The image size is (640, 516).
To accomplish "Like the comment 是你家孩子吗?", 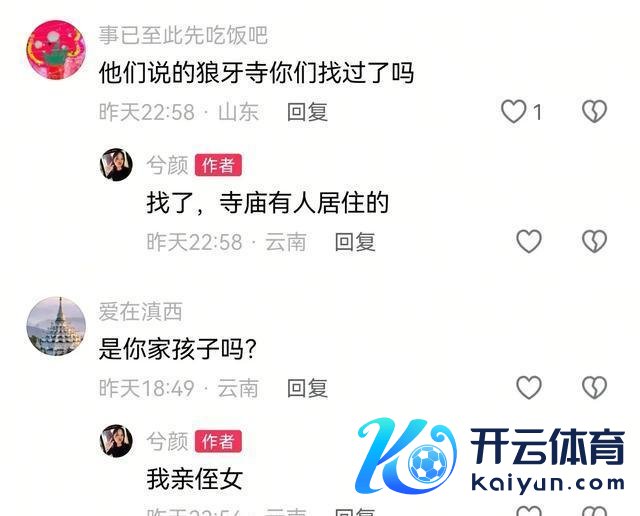I will pyautogui.click(x=529, y=387).
